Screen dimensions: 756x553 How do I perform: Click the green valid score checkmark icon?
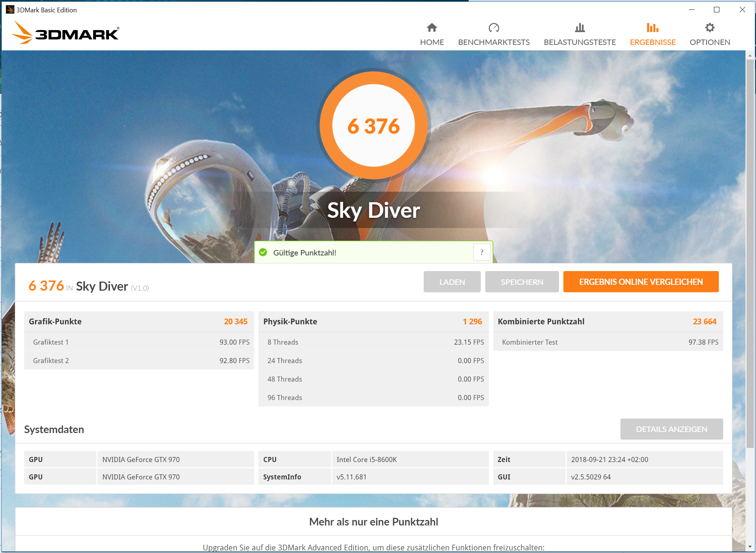(x=263, y=252)
